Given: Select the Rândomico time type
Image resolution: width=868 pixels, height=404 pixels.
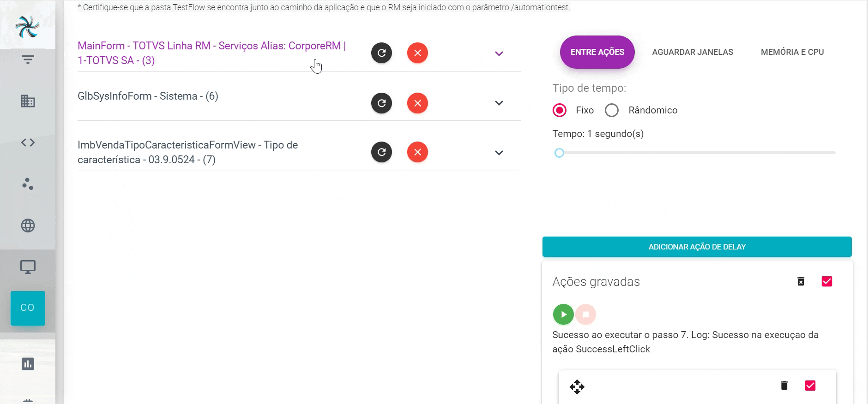Looking at the screenshot, I should coord(612,110).
